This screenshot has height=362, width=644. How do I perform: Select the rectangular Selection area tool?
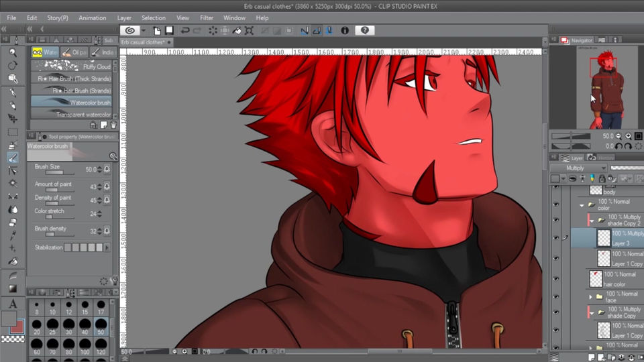coord(13,132)
